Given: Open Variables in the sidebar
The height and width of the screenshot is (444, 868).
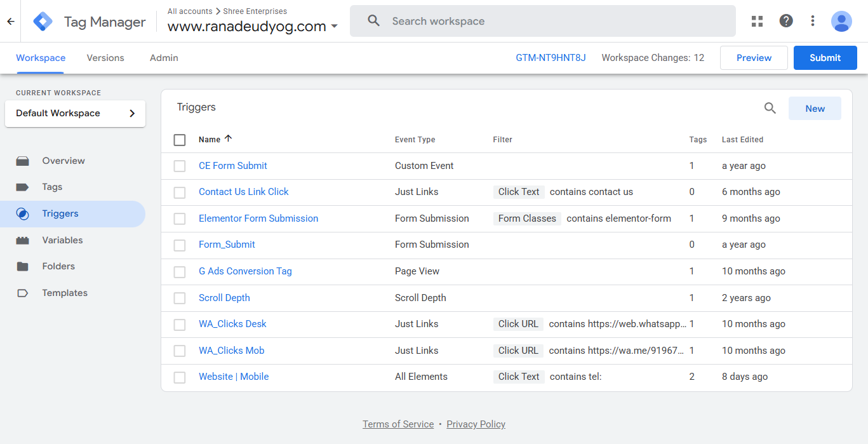Looking at the screenshot, I should point(62,240).
